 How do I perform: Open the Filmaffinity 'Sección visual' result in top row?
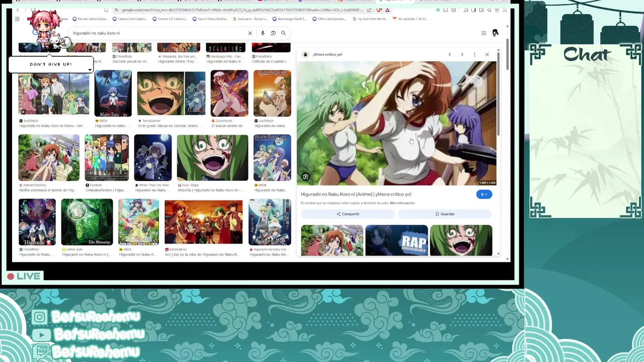[x=131, y=48]
